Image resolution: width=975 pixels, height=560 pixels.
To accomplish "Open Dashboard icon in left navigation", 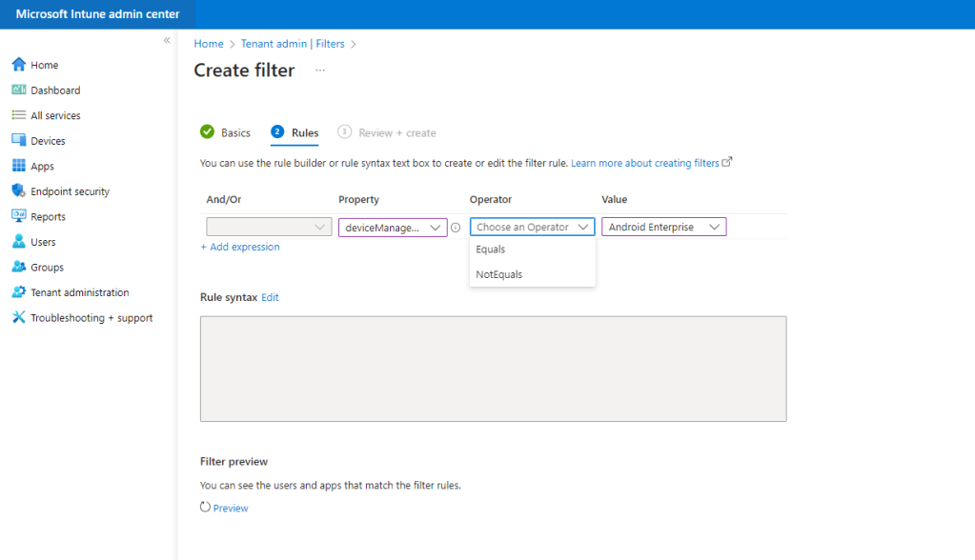I will [x=18, y=90].
